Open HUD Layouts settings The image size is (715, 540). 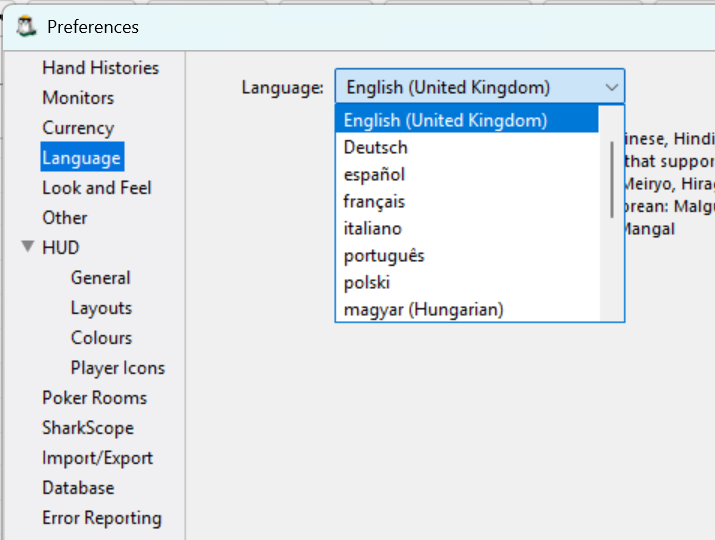tap(101, 308)
